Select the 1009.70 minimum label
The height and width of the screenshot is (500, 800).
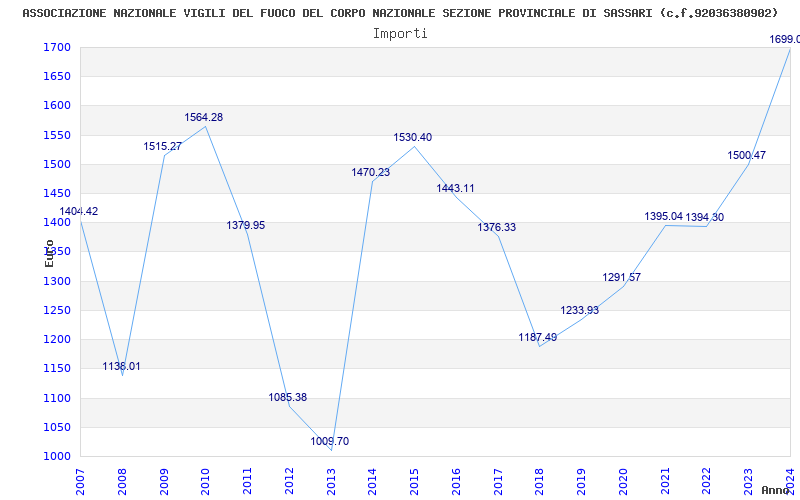(x=330, y=441)
